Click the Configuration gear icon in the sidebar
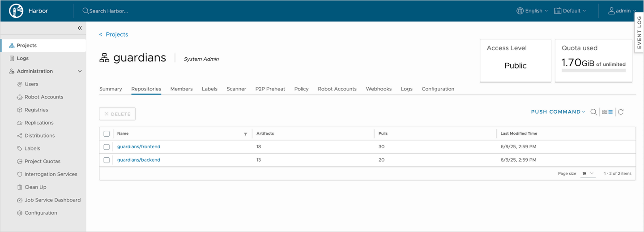Image resolution: width=644 pixels, height=232 pixels. (x=20, y=213)
